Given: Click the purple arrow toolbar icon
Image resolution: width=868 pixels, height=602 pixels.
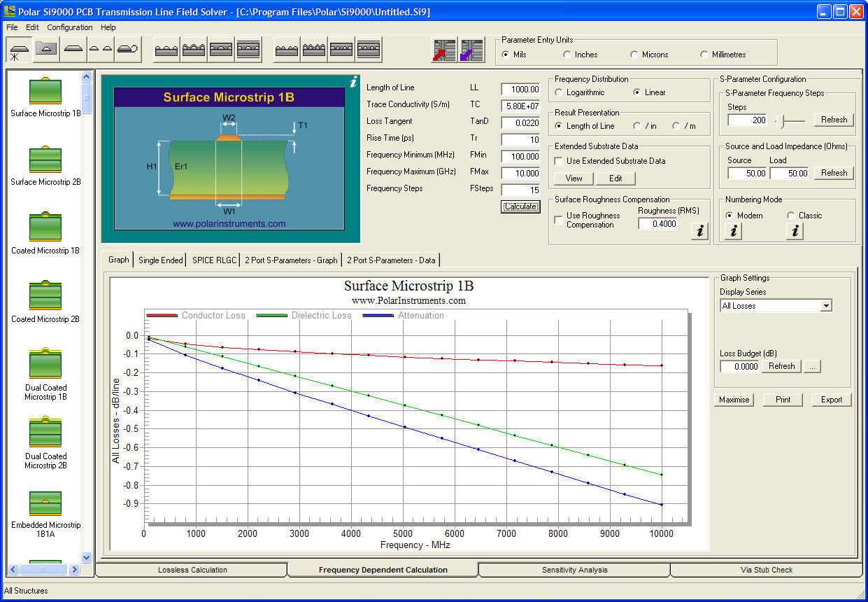Looking at the screenshot, I should pyautogui.click(x=472, y=50).
